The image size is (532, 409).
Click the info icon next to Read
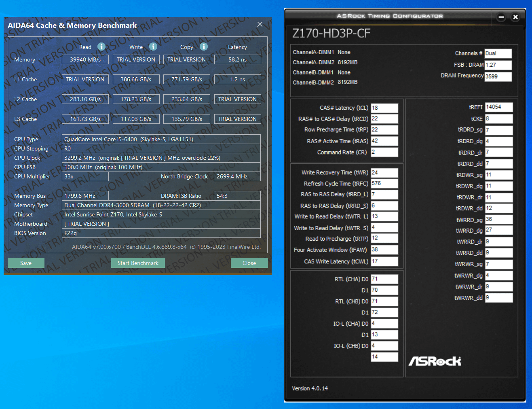point(101,47)
